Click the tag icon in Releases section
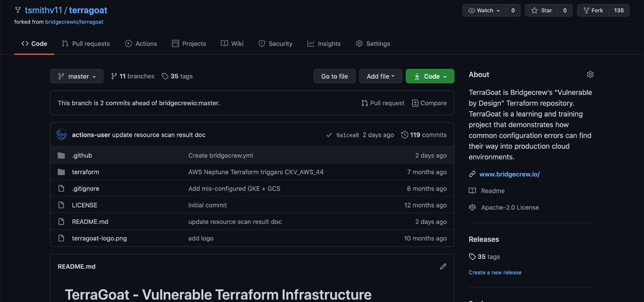The width and height of the screenshot is (644, 302). coord(472,257)
